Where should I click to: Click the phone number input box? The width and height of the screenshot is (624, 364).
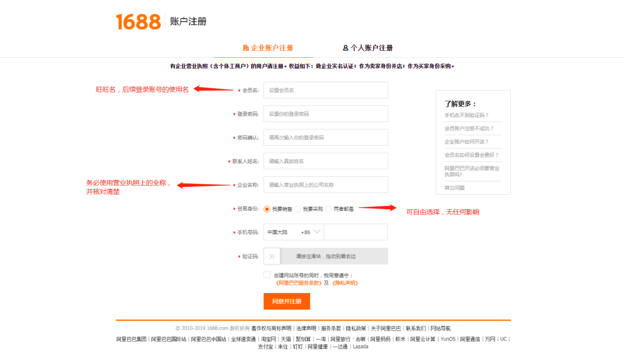(355, 232)
